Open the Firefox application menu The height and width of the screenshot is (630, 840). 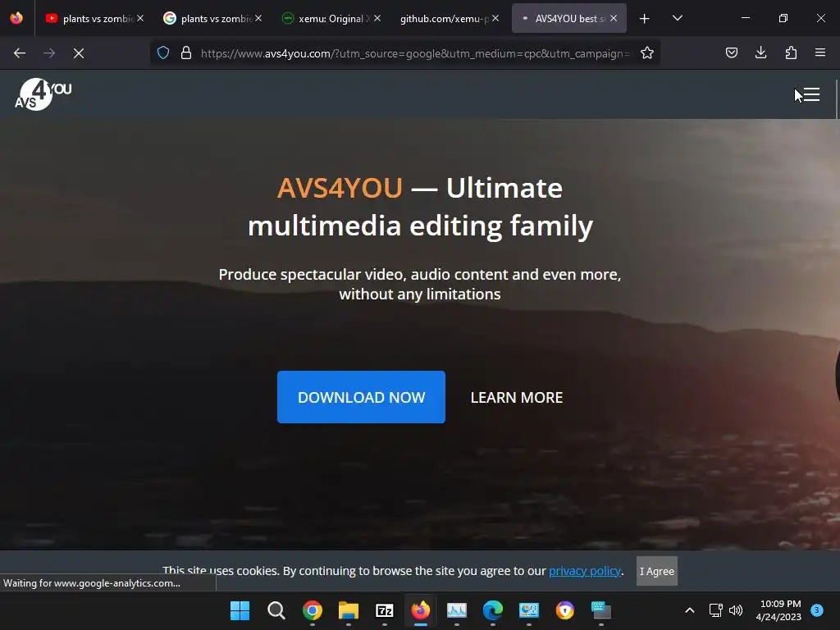(820, 52)
